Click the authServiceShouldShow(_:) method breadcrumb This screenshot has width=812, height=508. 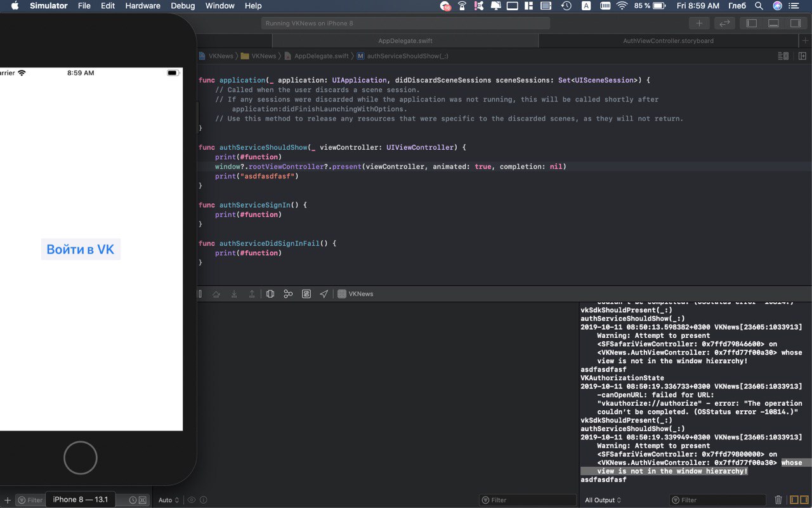(402, 56)
